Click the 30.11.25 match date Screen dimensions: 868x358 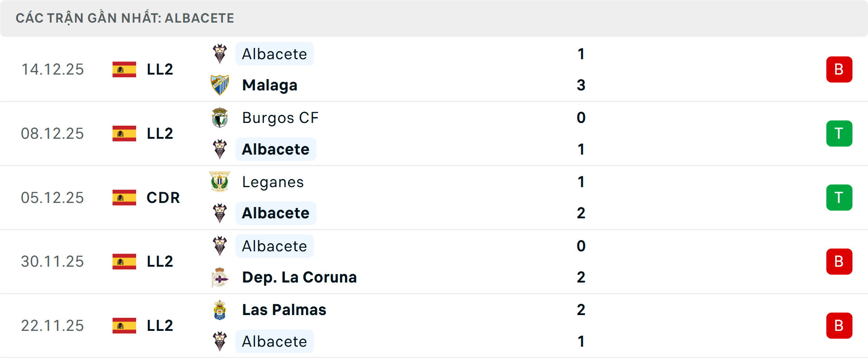tap(52, 262)
